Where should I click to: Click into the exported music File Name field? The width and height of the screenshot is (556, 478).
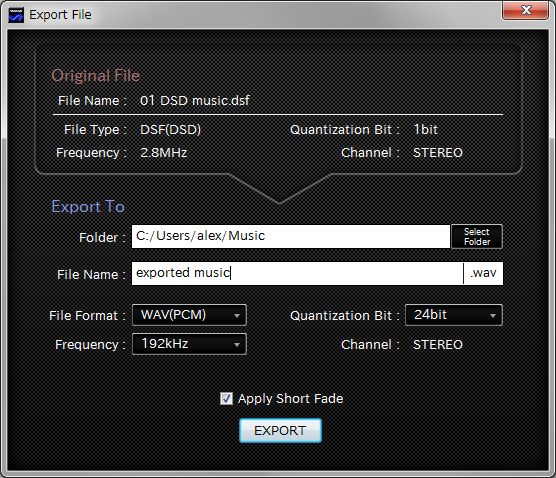[x=297, y=273]
